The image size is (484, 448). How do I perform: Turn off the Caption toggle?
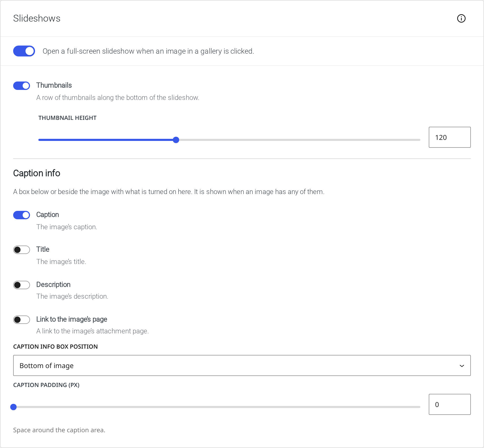(x=22, y=215)
